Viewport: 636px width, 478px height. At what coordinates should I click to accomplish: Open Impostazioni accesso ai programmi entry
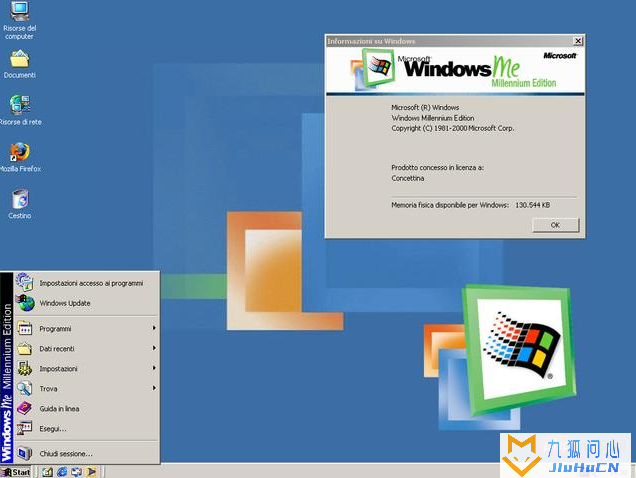[87, 283]
